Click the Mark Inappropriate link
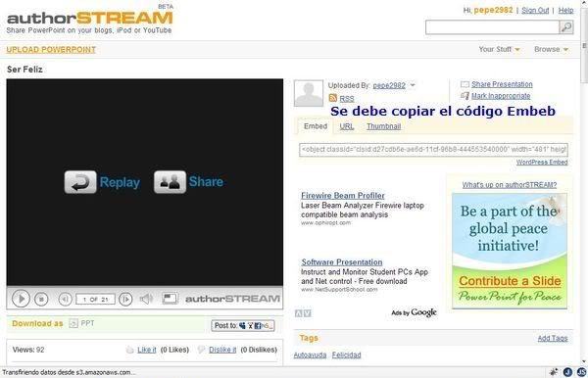 [x=501, y=96]
